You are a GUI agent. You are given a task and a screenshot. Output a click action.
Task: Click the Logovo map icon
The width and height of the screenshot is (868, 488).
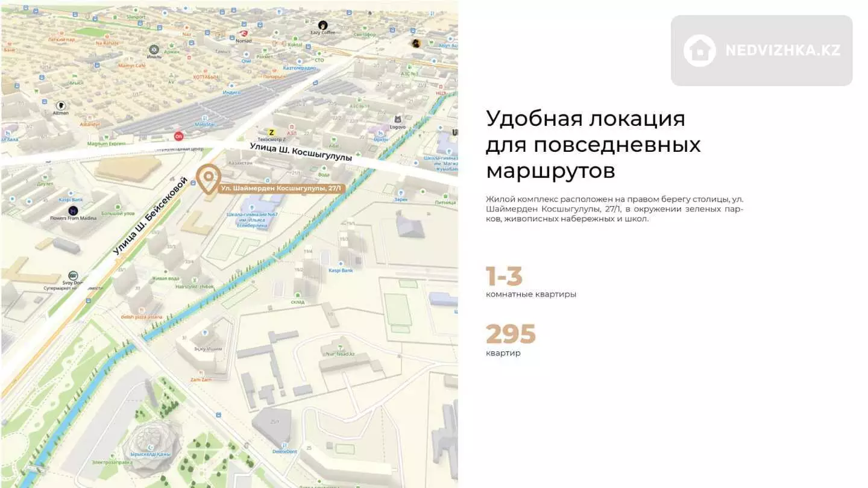tap(397, 120)
